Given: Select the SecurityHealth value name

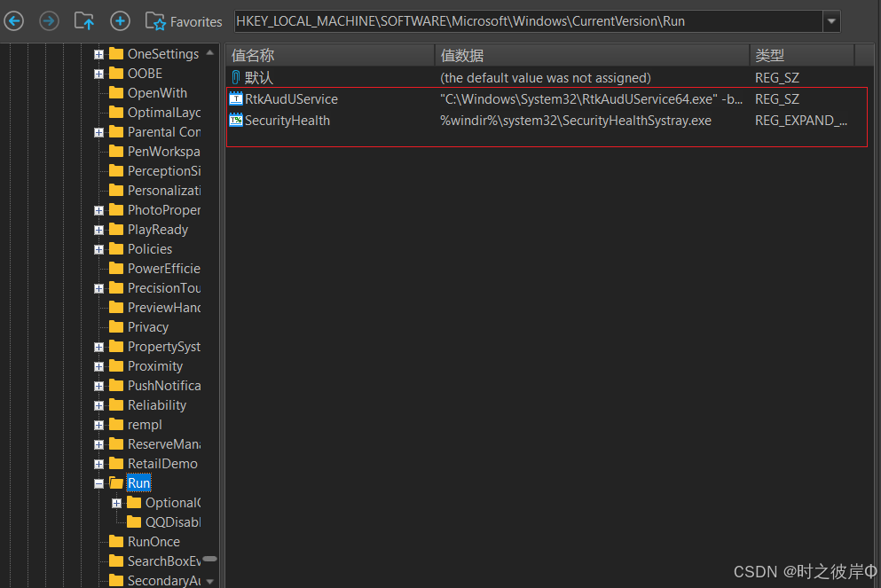Looking at the screenshot, I should click(287, 121).
